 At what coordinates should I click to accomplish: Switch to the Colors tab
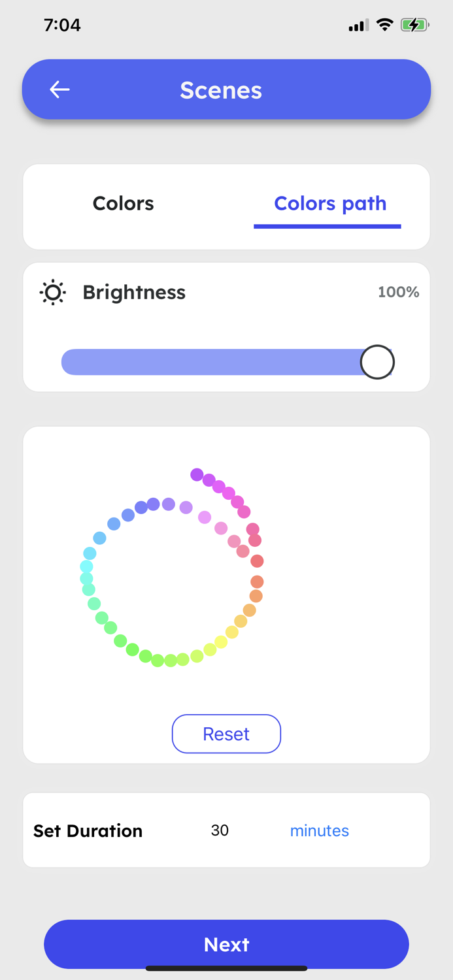(123, 204)
